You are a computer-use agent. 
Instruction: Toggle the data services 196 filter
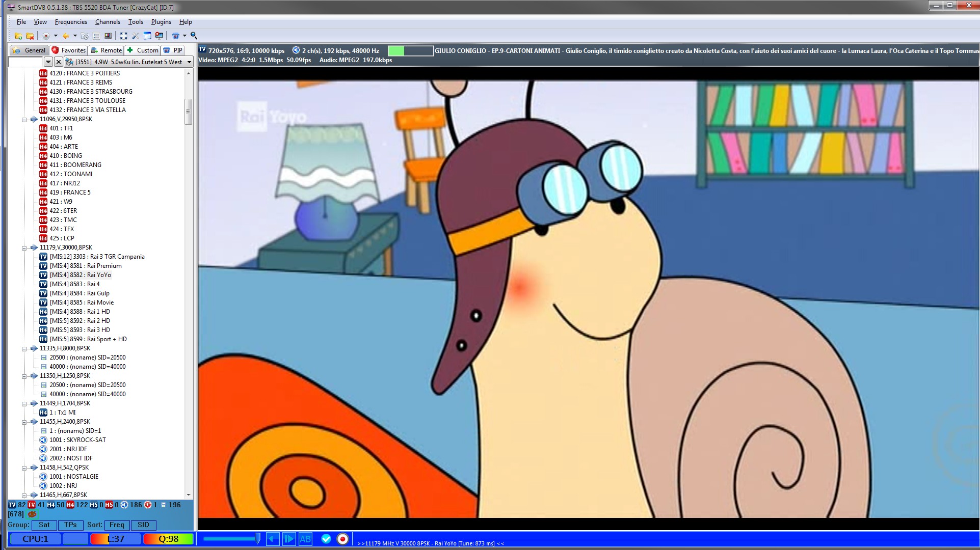point(164,505)
